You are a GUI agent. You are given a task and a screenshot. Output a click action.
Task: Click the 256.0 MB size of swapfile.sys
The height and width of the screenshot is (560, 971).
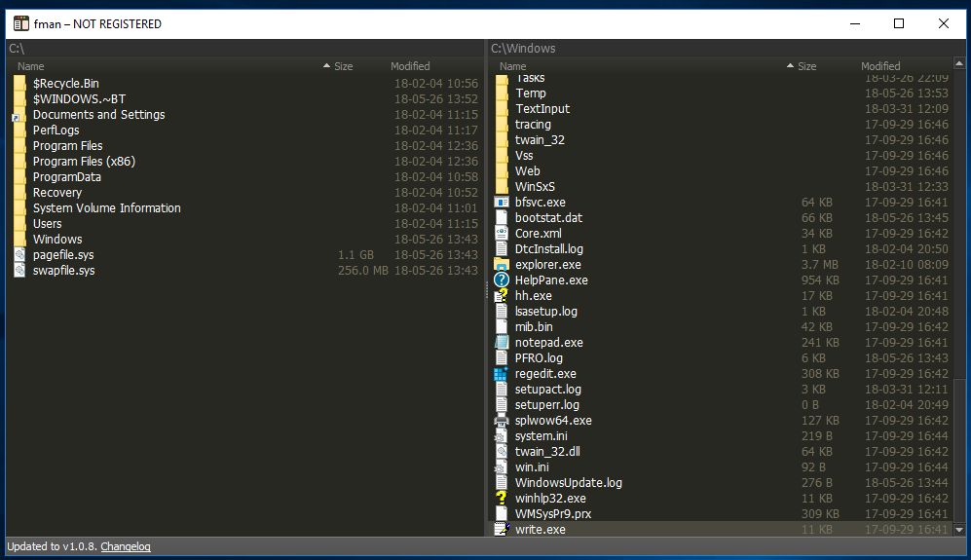click(363, 270)
